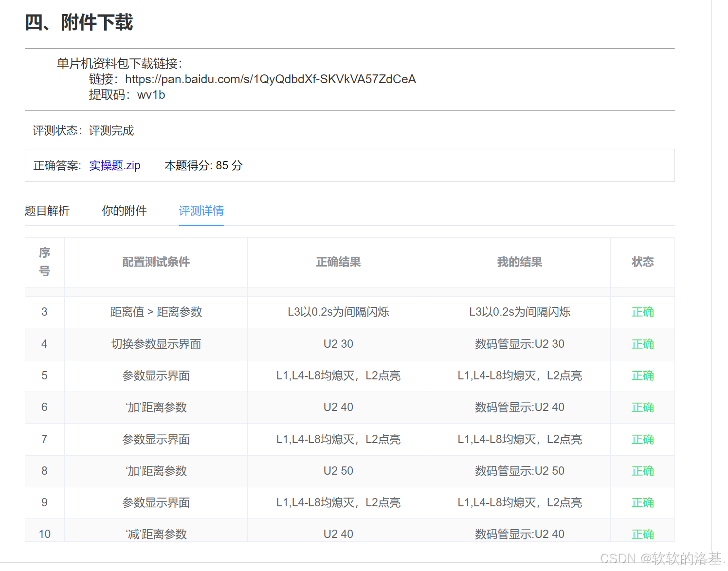Select the 评测详情 tab
728x571 pixels.
tap(201, 211)
